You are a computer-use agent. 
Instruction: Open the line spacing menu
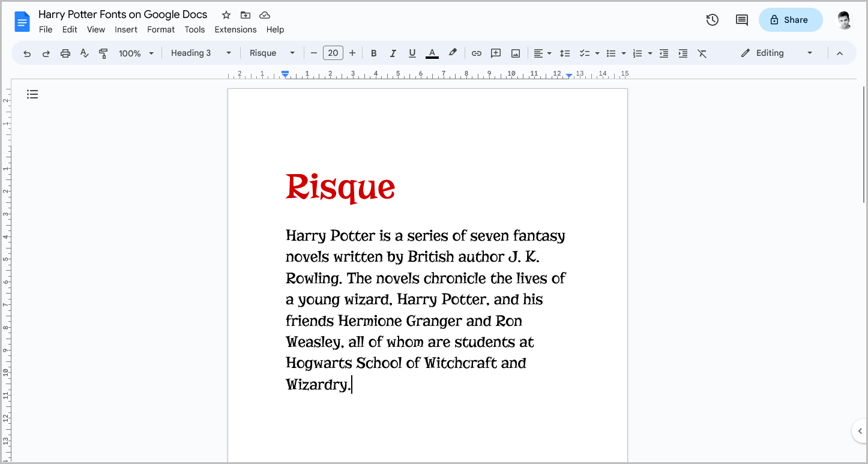coord(565,53)
